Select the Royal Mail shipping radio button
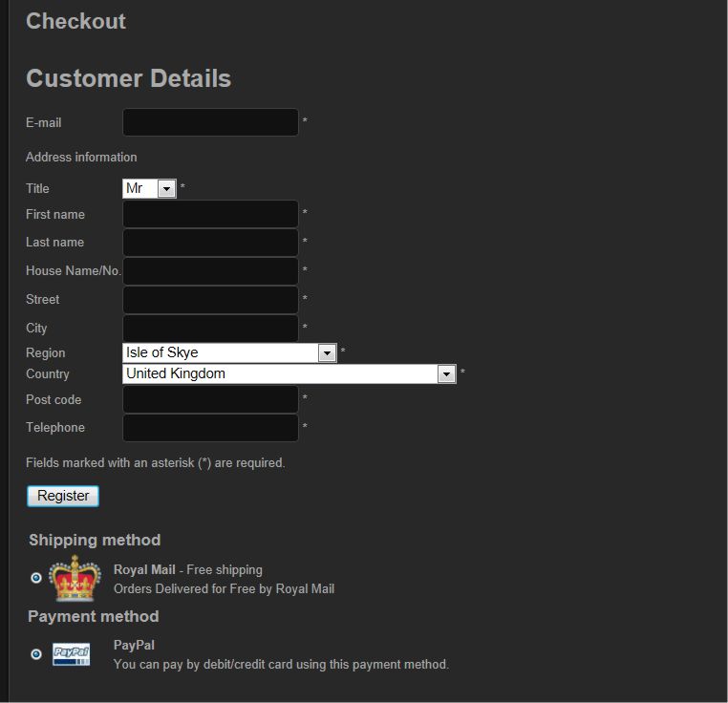Image resolution: width=728 pixels, height=703 pixels. coord(36,578)
